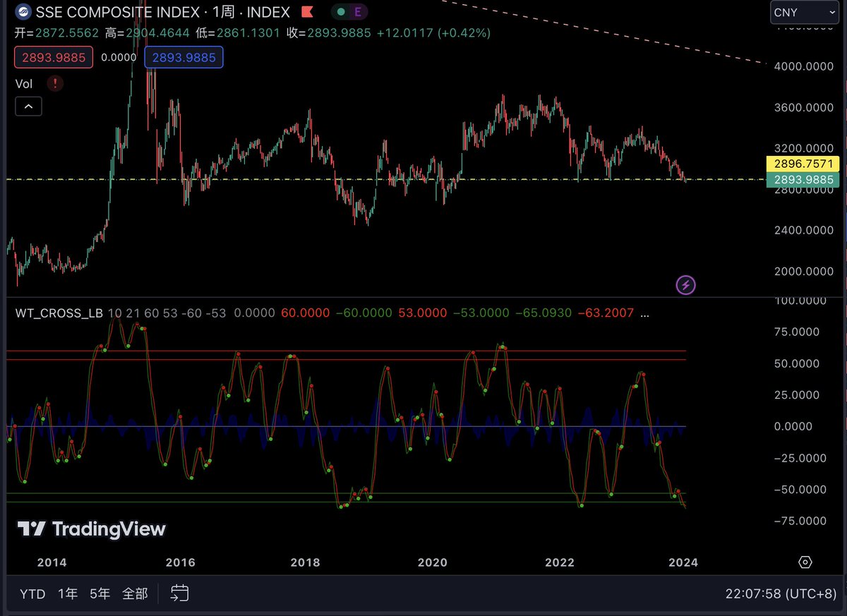Click the 低=2861.1301 low value
This screenshot has width=847, height=616.
[x=239, y=33]
